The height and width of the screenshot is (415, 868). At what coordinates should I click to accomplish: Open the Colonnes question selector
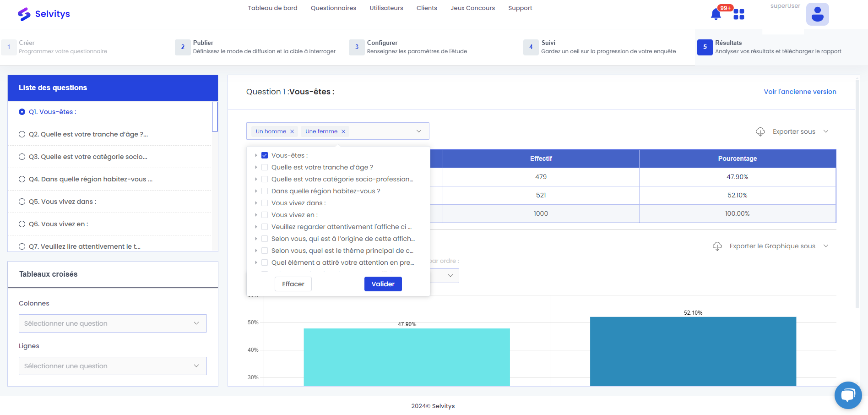113,323
